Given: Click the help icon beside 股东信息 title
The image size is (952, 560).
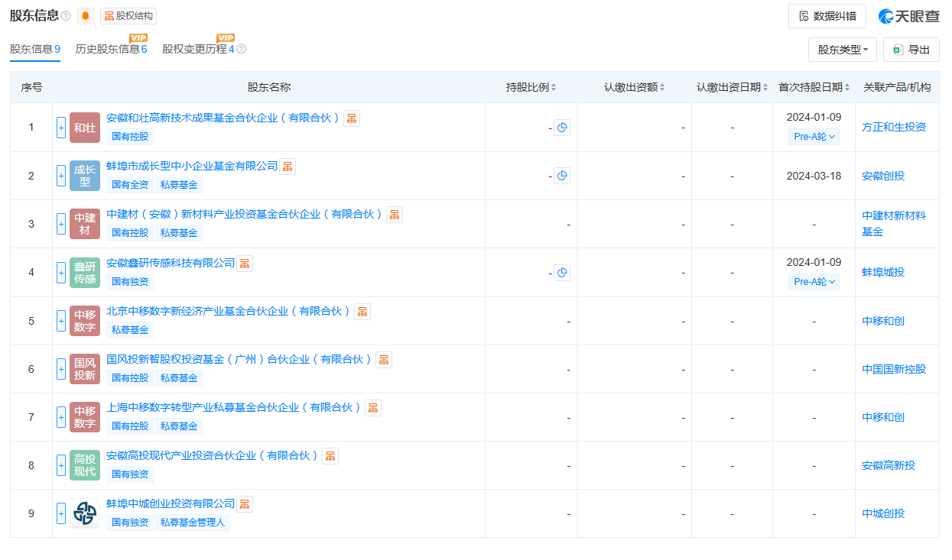Looking at the screenshot, I should tap(66, 16).
